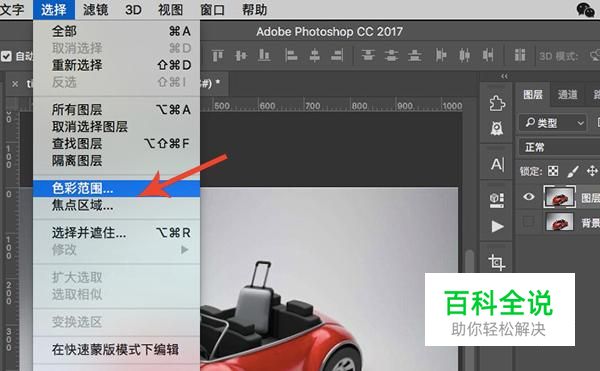600x371 pixels.
Task: Choose 取消选择图层 menu item
Action: (x=116, y=127)
